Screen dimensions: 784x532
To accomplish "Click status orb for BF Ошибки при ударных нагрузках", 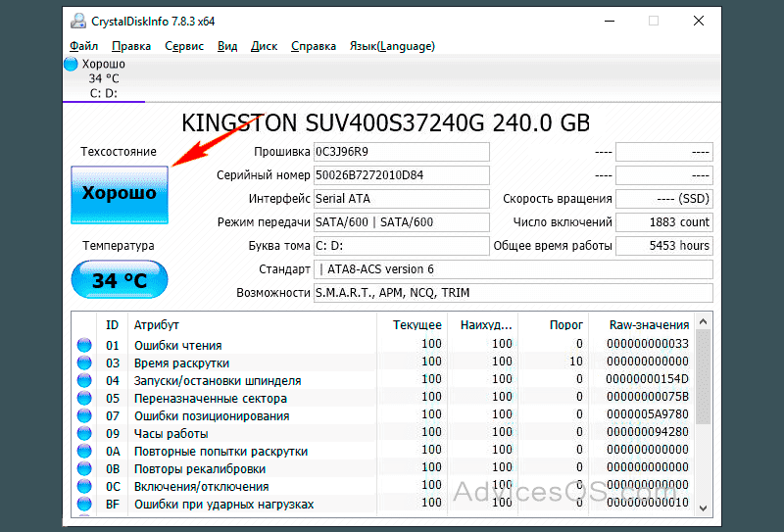I will [x=84, y=504].
